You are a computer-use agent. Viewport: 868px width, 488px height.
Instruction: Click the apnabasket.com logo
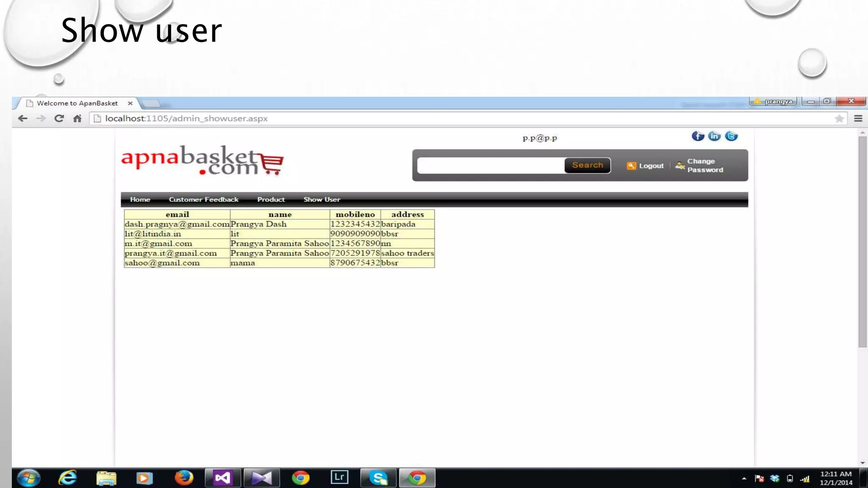click(202, 161)
